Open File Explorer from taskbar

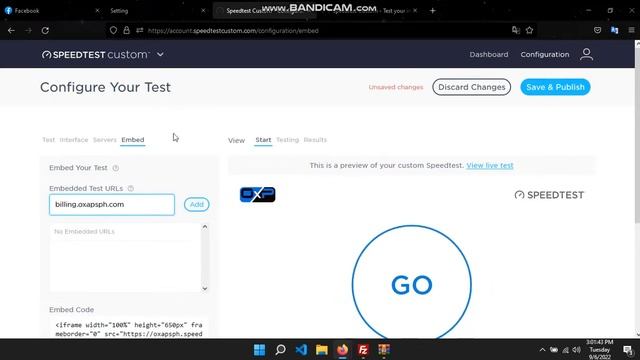[322, 350]
